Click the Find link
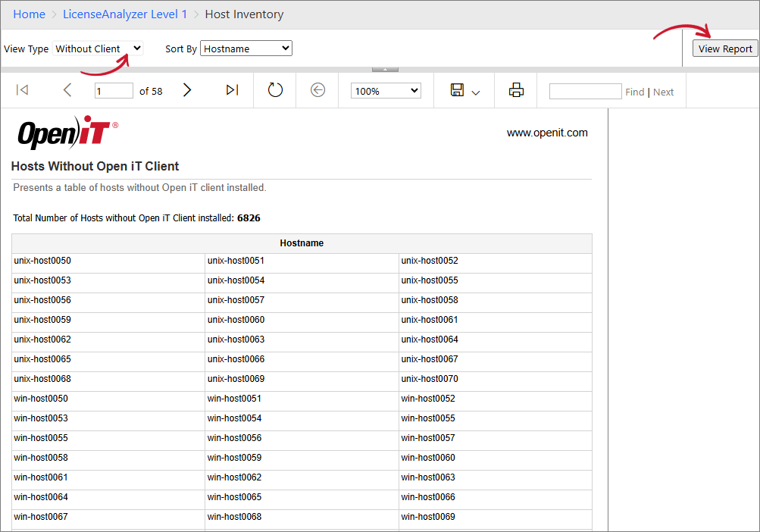The width and height of the screenshot is (760, 532). (634, 91)
